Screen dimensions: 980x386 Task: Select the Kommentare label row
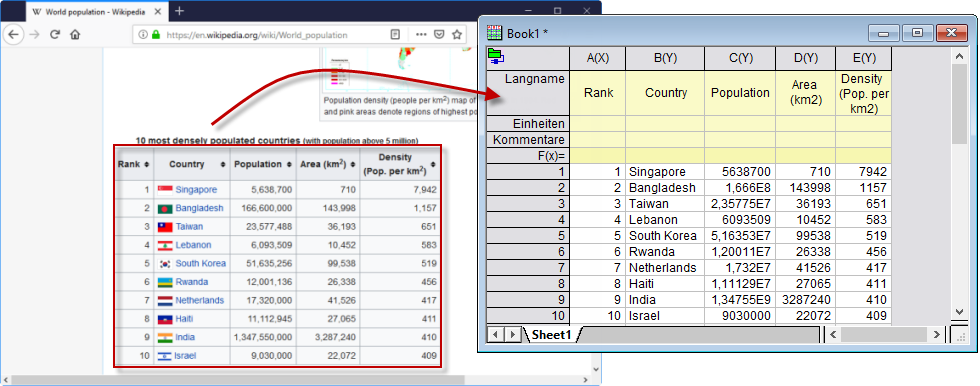tap(528, 140)
